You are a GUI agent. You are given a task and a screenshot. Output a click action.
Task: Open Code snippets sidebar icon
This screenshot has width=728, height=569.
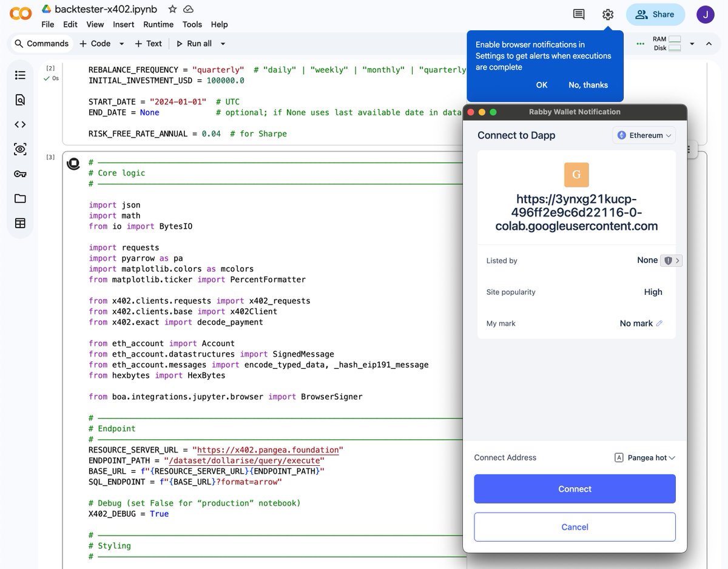[20, 124]
